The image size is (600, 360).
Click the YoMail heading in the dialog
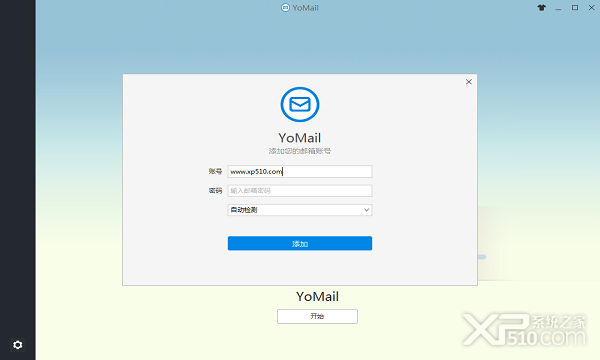(x=300, y=138)
